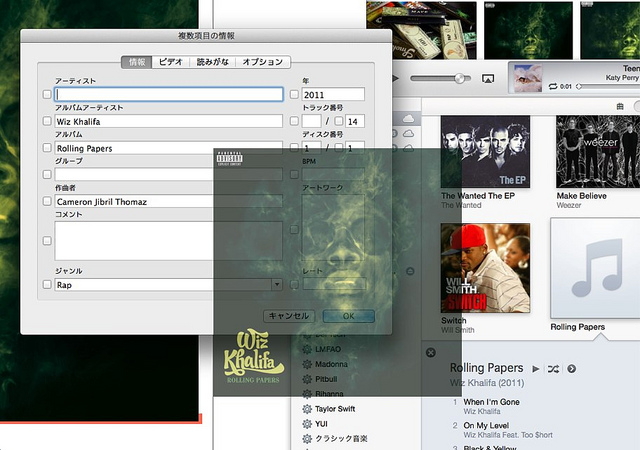Switch to the 読みがな tab
This screenshot has height=450, width=640.
tap(213, 62)
